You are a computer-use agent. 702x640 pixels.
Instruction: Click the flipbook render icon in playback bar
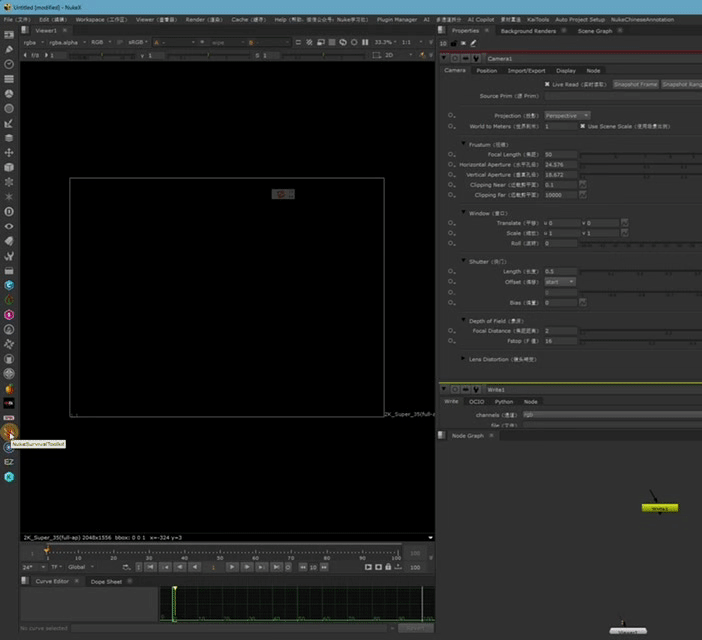coord(368,567)
